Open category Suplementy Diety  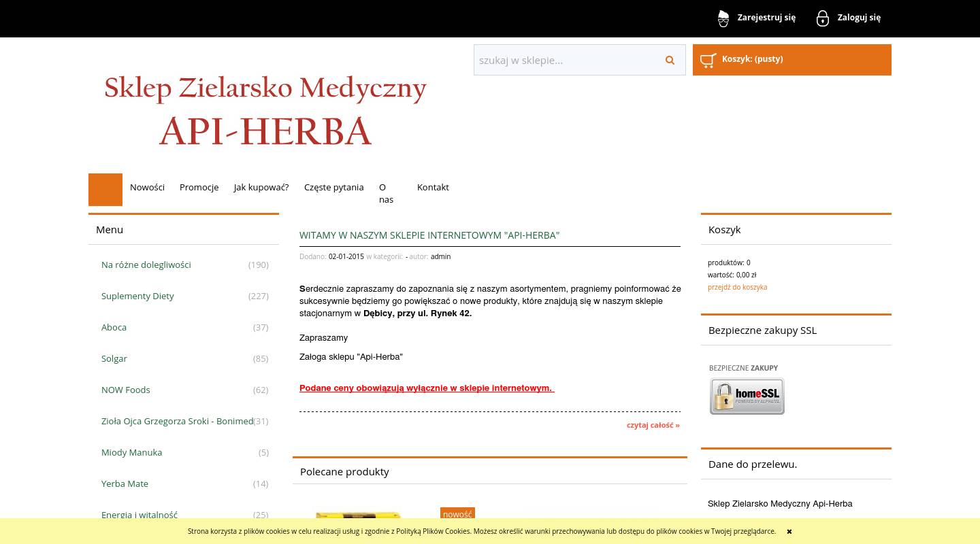pyautogui.click(x=137, y=296)
